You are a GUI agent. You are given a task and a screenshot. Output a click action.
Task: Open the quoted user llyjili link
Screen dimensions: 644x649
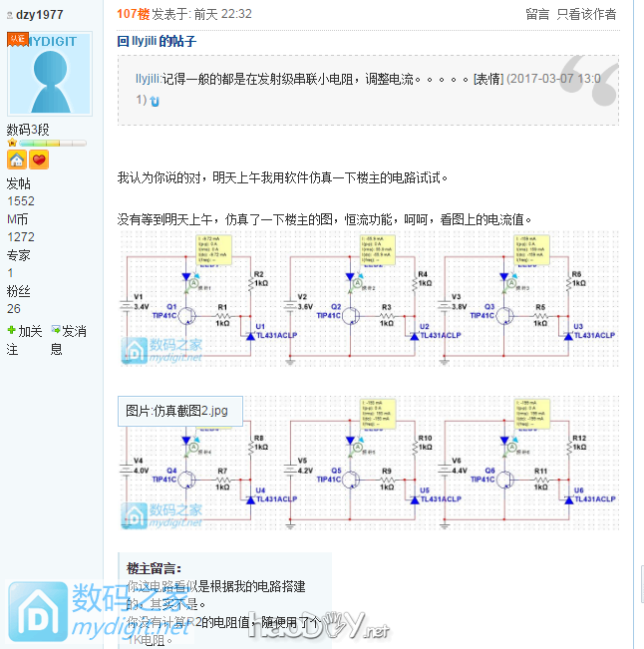point(148,78)
